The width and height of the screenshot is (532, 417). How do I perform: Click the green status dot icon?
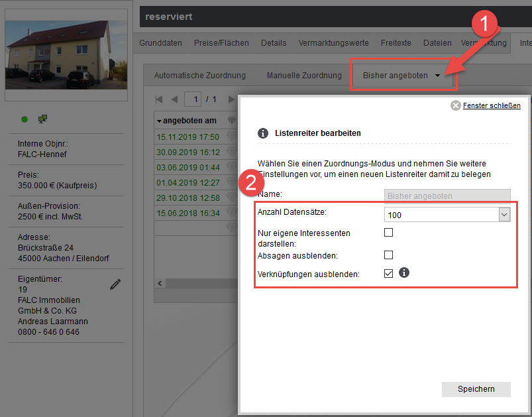[x=25, y=119]
